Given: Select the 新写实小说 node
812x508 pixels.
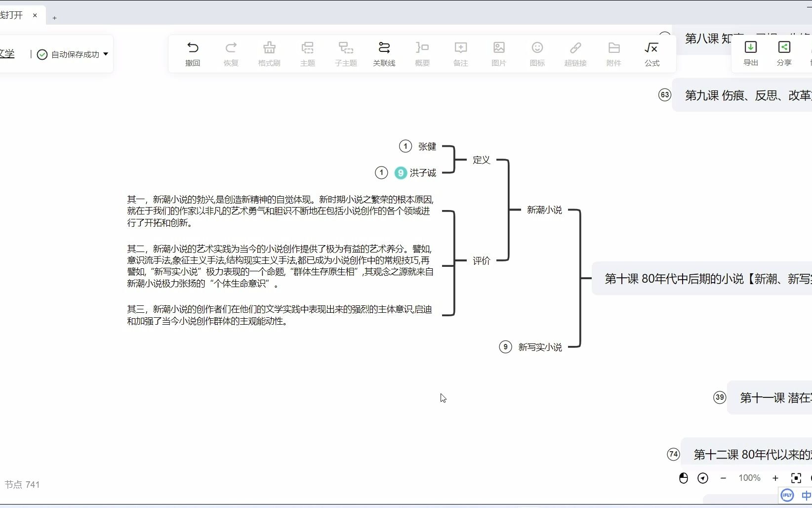Looking at the screenshot, I should 540,347.
